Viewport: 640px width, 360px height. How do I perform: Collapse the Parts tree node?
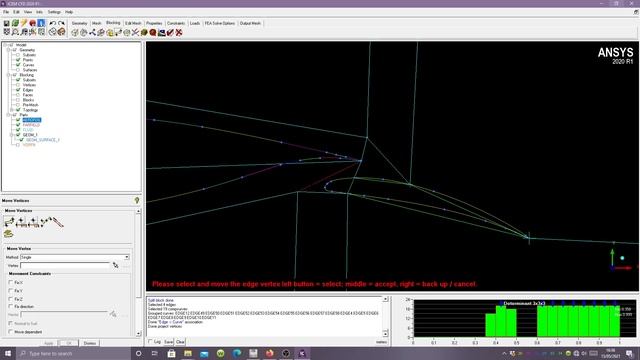(9, 115)
